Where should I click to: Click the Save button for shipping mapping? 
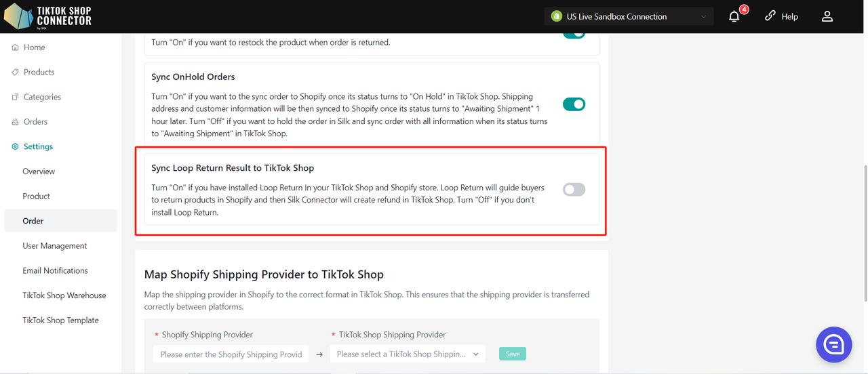pos(512,354)
